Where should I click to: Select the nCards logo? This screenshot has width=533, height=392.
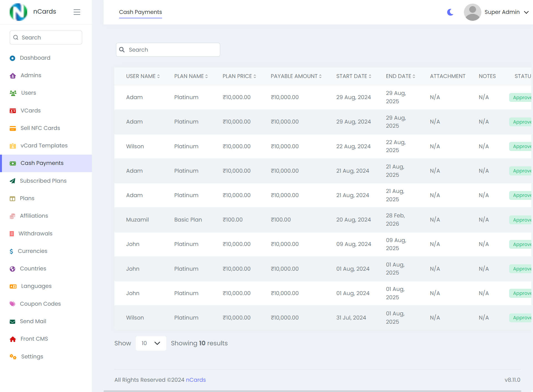tap(18, 12)
